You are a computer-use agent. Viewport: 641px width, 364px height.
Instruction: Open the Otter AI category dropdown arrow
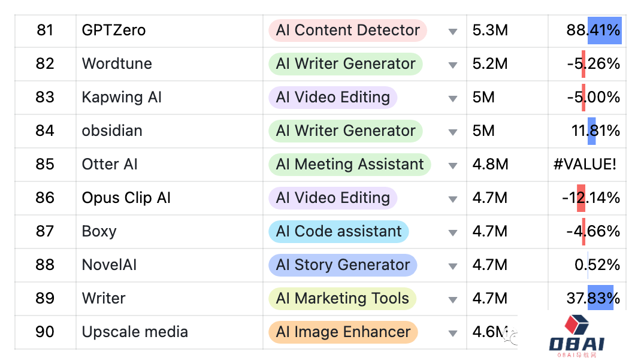pyautogui.click(x=452, y=165)
